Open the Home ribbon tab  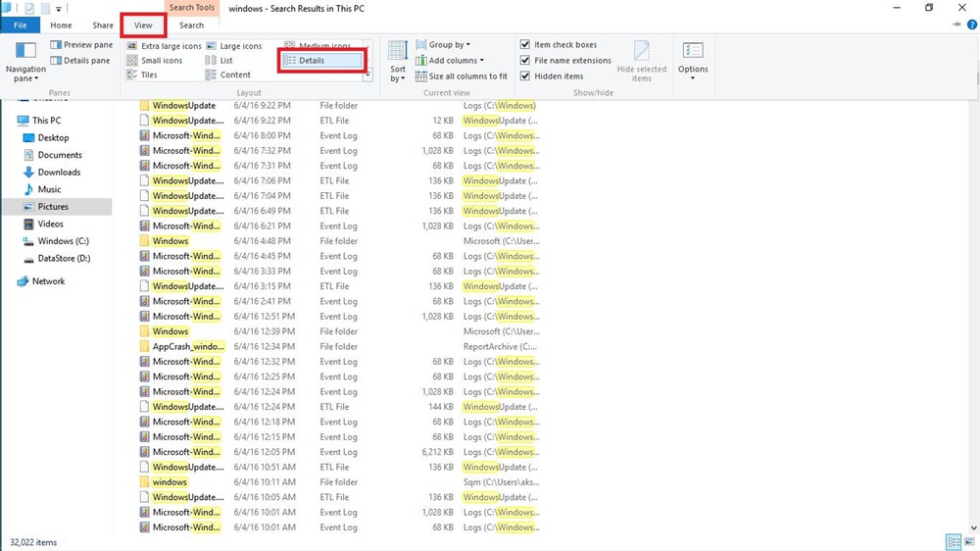pyautogui.click(x=61, y=25)
